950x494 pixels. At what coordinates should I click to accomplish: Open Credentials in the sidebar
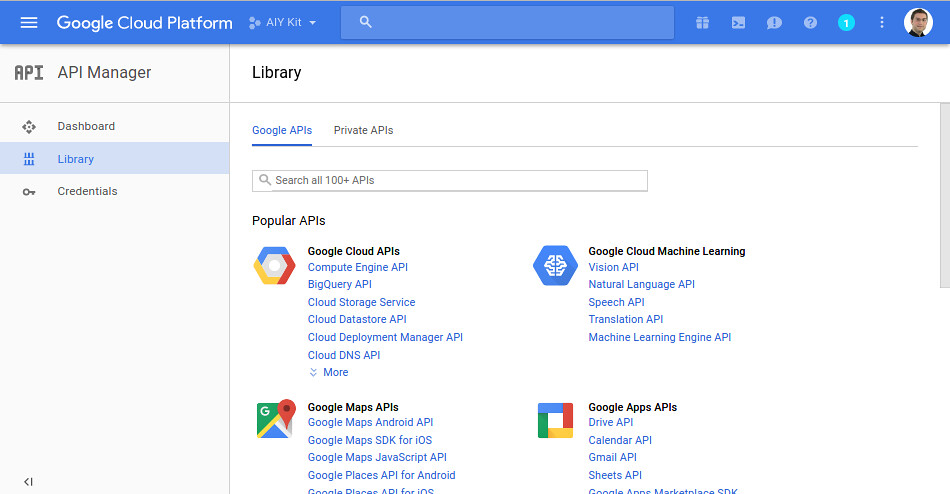click(x=115, y=191)
